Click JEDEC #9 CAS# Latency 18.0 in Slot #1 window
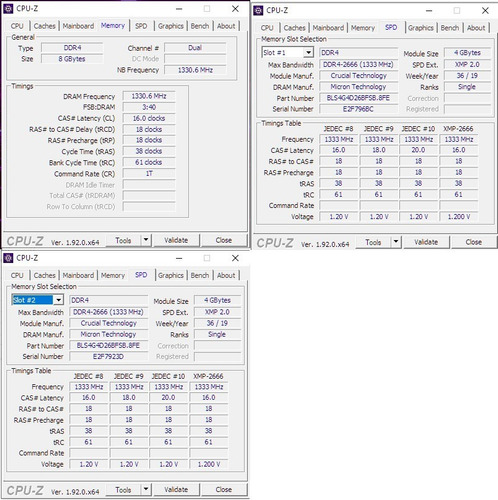The image size is (498, 500). click(379, 150)
